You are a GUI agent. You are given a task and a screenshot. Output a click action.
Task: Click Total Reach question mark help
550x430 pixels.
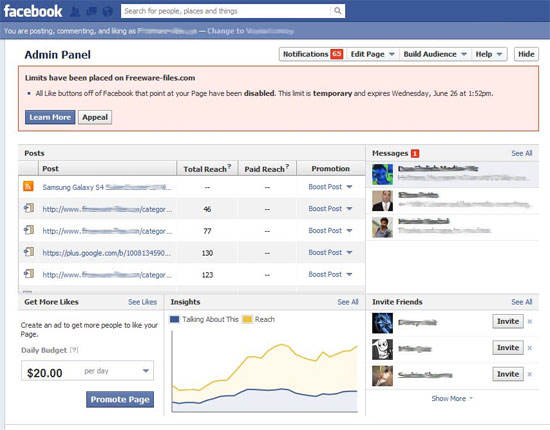[229, 166]
